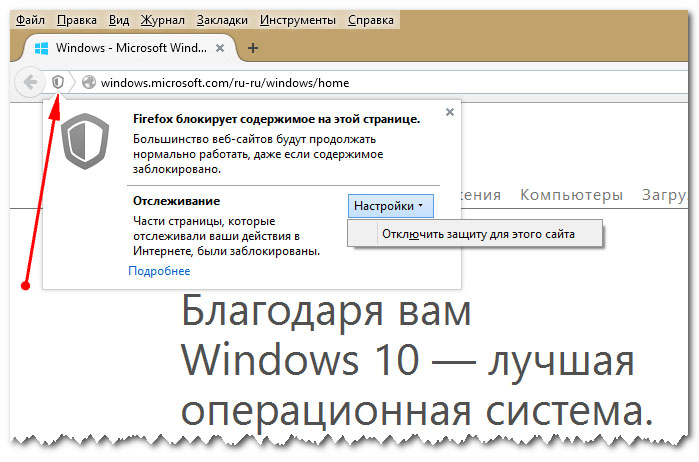
Task: Open the Инструменты menu
Action: [x=297, y=20]
